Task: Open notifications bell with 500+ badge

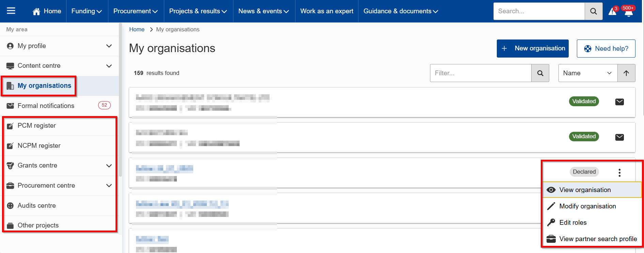Action: 629,12
